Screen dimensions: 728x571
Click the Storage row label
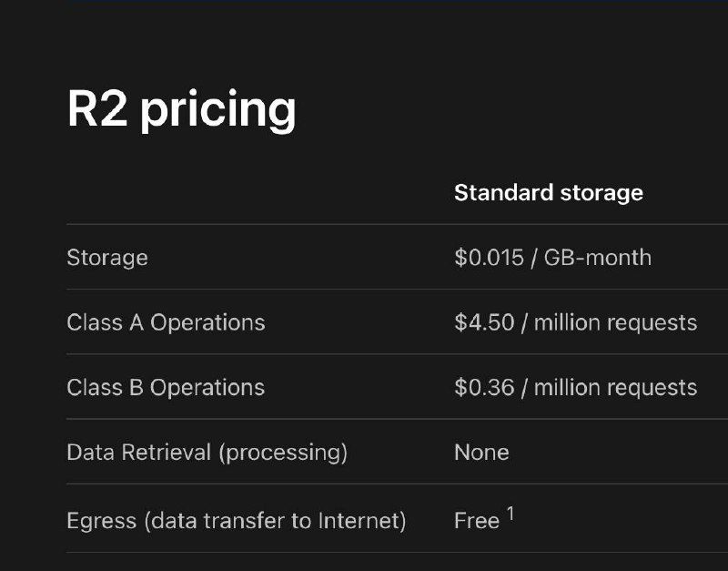point(107,258)
